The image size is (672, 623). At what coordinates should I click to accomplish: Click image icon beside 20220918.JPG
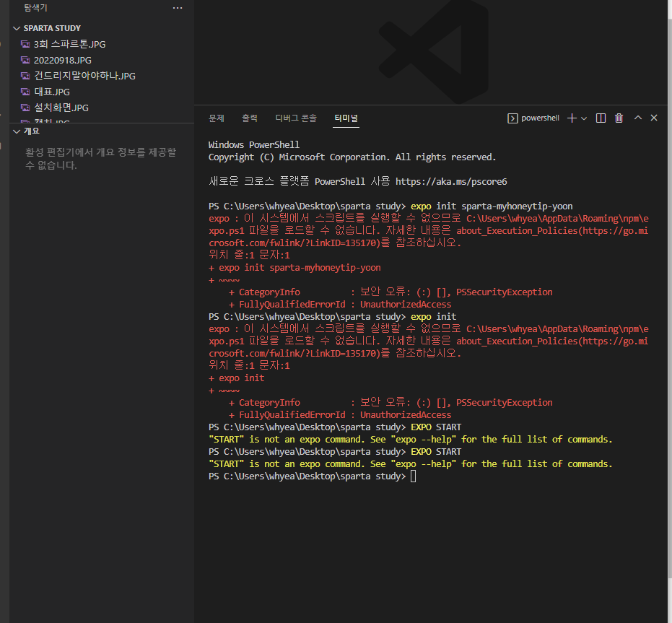[26, 60]
